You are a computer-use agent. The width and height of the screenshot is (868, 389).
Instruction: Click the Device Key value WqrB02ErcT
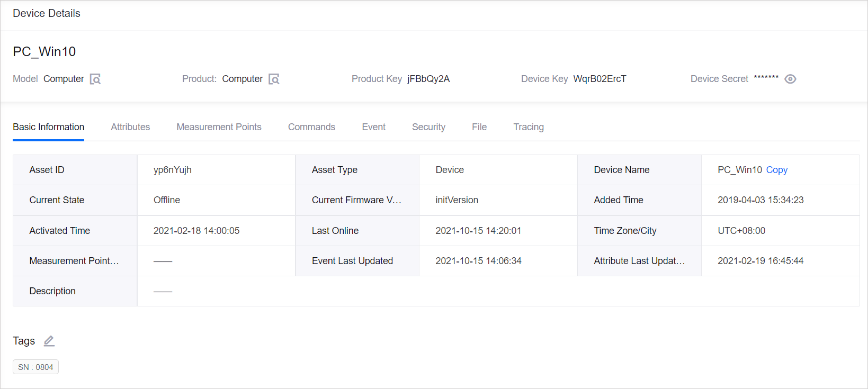599,79
